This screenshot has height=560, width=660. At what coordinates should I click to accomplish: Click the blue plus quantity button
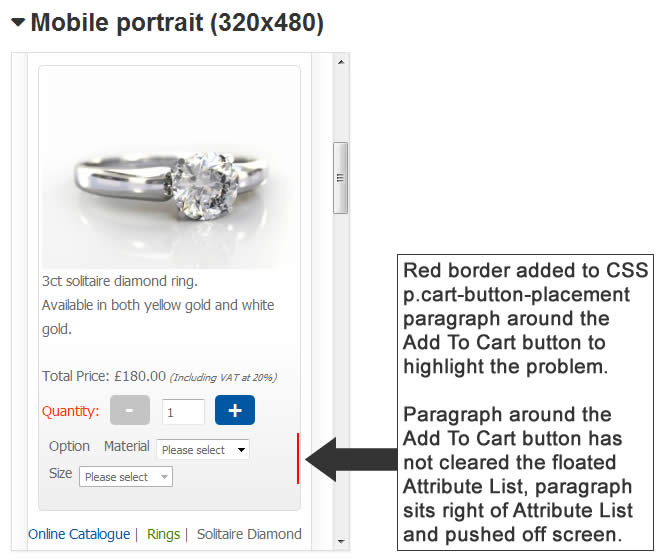[x=234, y=410]
